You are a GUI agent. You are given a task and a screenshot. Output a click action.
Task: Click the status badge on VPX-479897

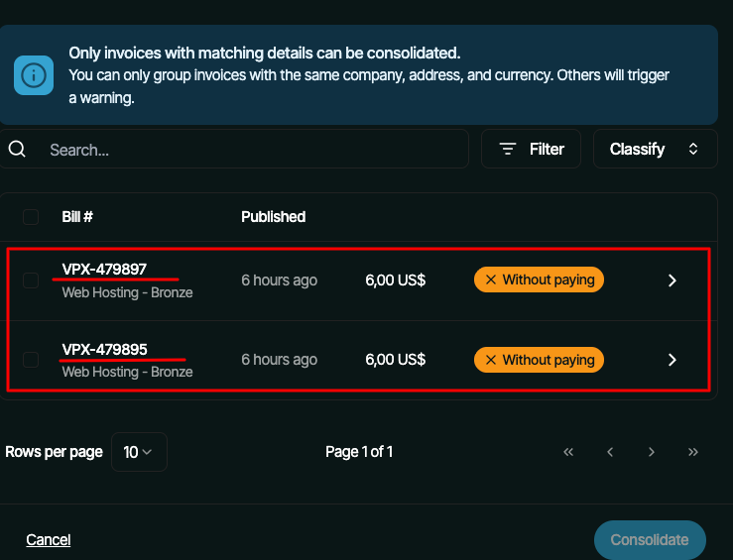tap(539, 280)
